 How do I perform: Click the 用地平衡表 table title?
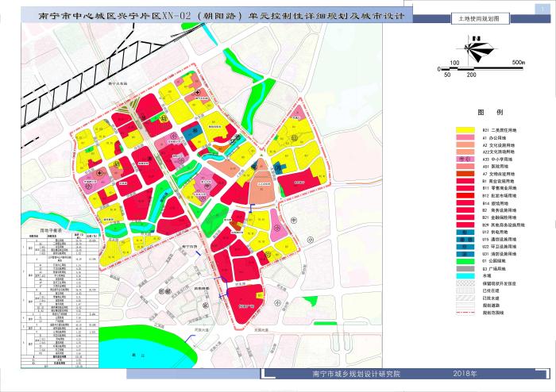coord(52,229)
